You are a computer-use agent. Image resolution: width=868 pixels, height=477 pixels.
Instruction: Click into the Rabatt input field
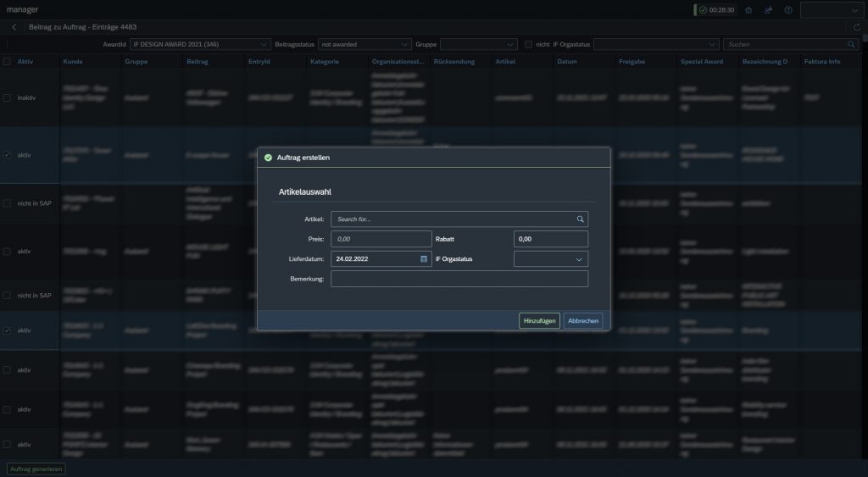550,240
